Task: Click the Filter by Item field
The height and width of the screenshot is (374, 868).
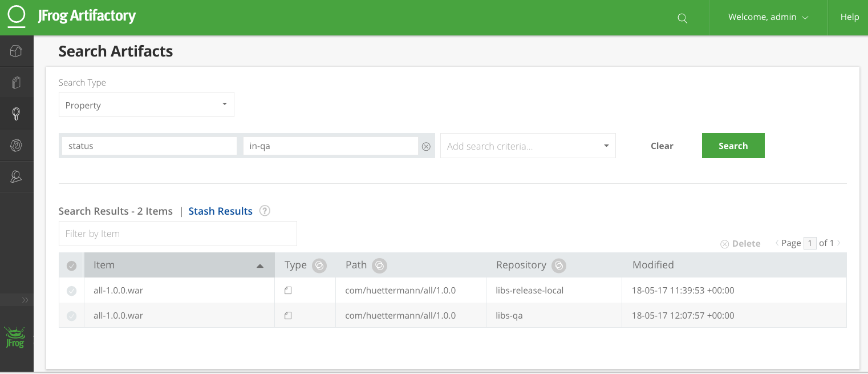Action: coord(177,234)
